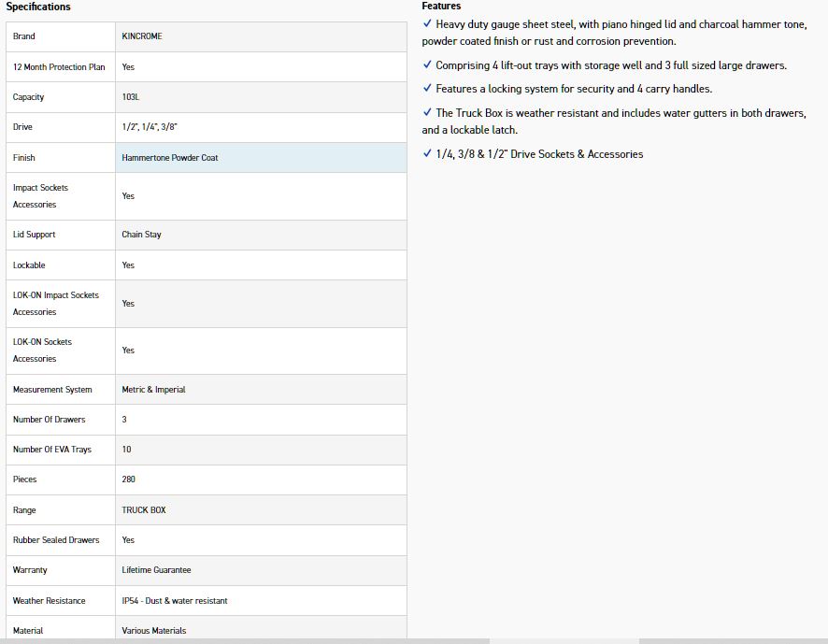This screenshot has width=828, height=644.
Task: Click the TRUCK BOX range value
Action: tap(144, 510)
